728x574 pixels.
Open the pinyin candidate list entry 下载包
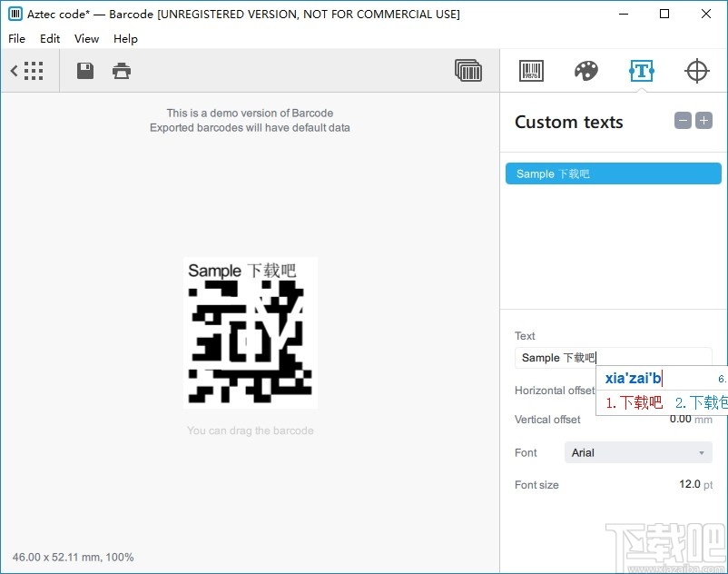(x=699, y=401)
